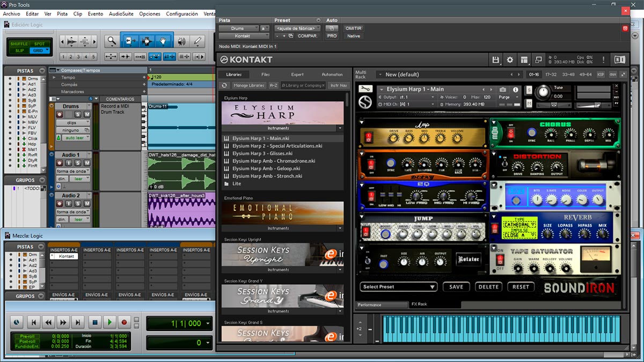
Task: Click the Kontakt insert slot in mixer
Action: coord(64,256)
